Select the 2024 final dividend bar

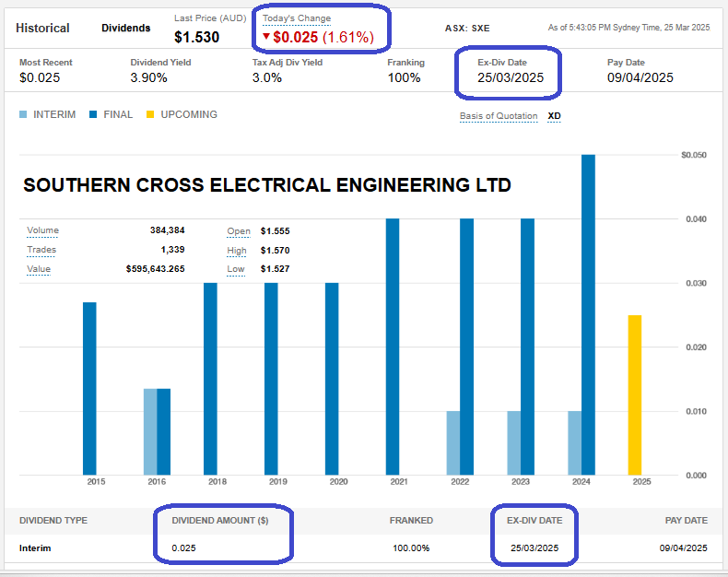click(588, 314)
